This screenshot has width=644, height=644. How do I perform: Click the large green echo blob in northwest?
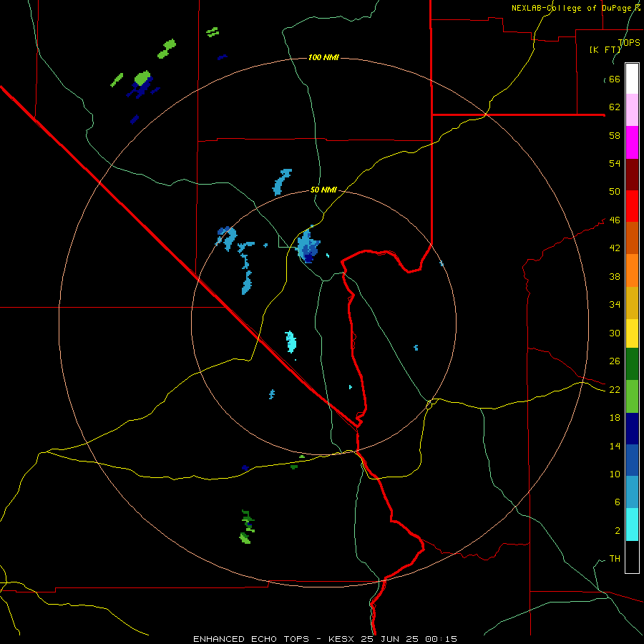(x=142, y=77)
